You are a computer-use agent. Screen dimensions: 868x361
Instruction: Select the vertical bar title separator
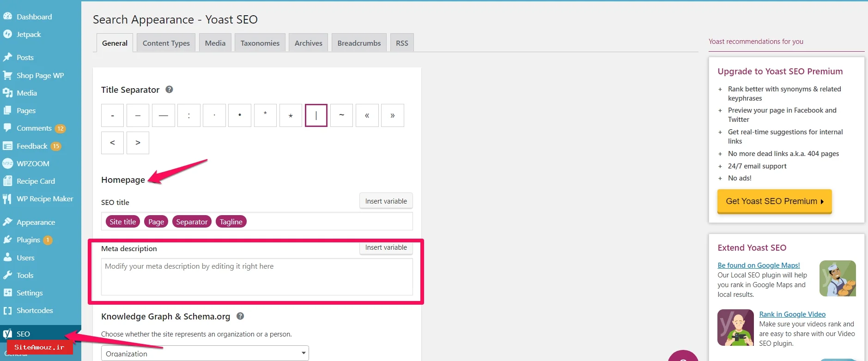(316, 115)
